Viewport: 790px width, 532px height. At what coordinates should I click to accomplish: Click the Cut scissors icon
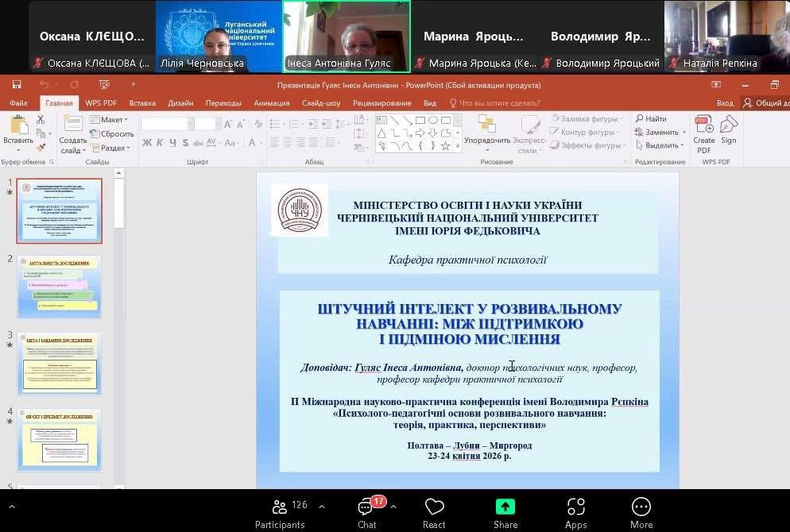[41, 120]
